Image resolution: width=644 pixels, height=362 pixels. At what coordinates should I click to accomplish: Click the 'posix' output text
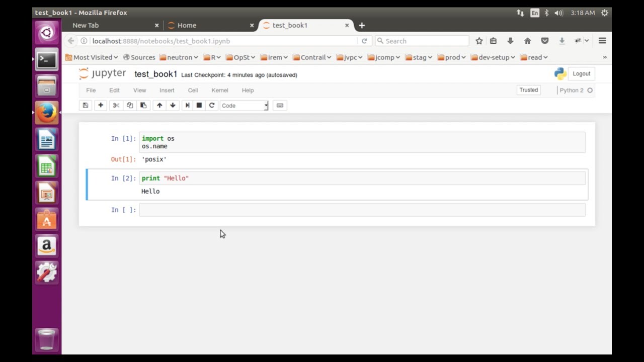(154, 159)
